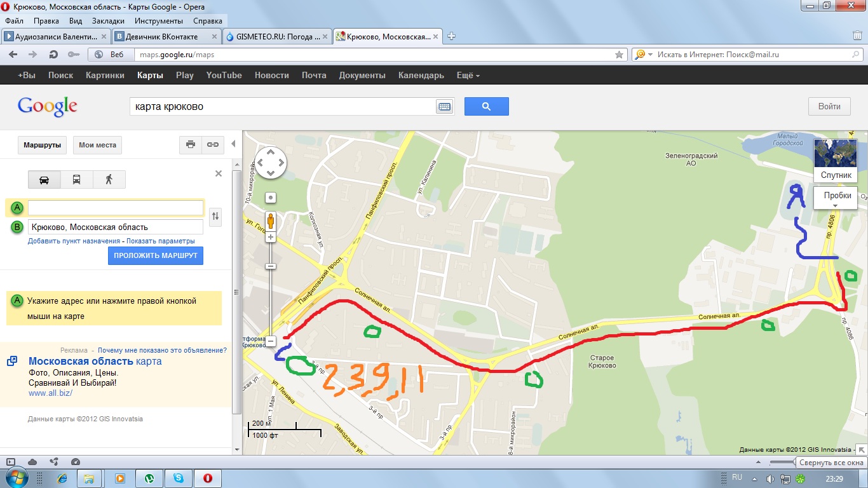This screenshot has width=868, height=488.
Task: Open closed tabs trash icon
Action: coord(857,36)
